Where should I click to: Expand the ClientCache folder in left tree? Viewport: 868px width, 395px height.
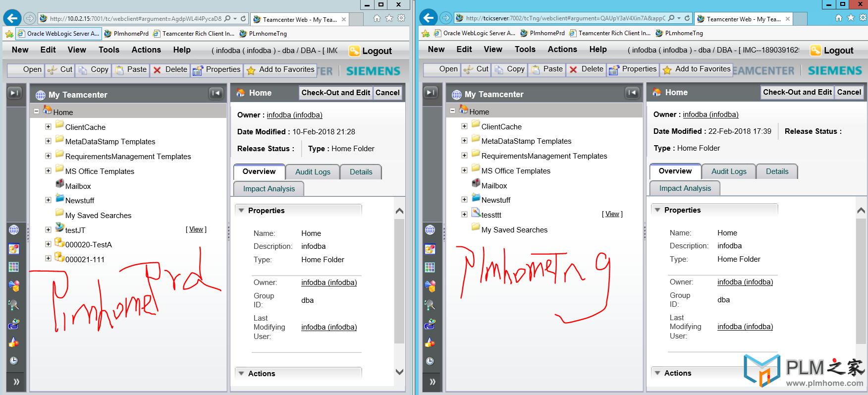48,127
